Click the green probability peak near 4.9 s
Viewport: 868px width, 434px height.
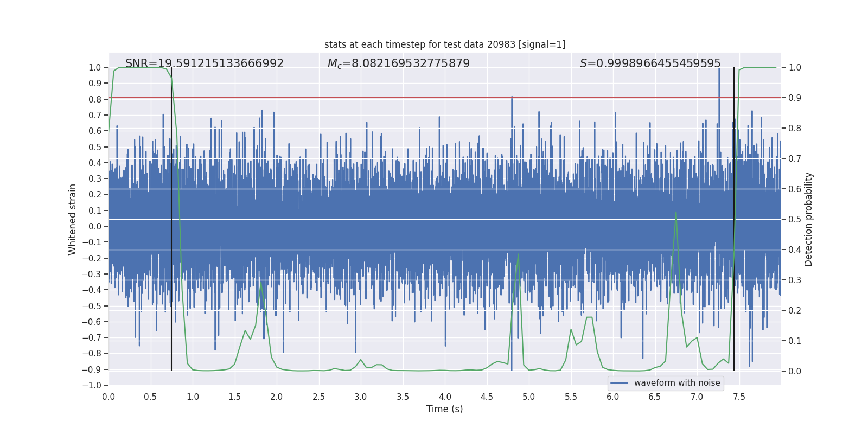[x=518, y=255]
